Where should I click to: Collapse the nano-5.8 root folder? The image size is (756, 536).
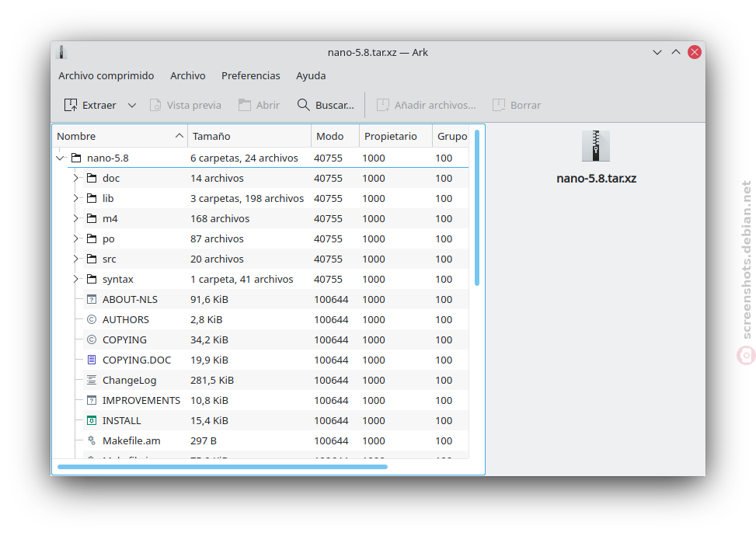(60, 158)
